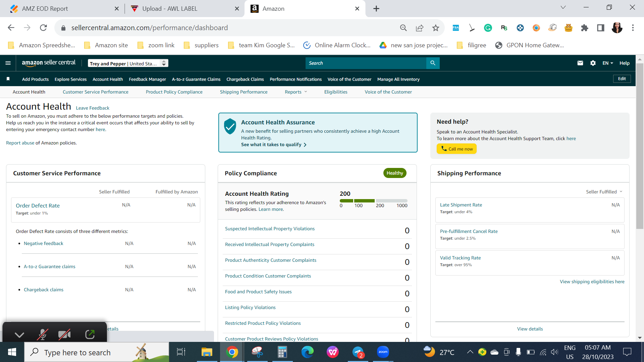Click the Grammarly extension icon
The height and width of the screenshot is (362, 644).
point(488,28)
